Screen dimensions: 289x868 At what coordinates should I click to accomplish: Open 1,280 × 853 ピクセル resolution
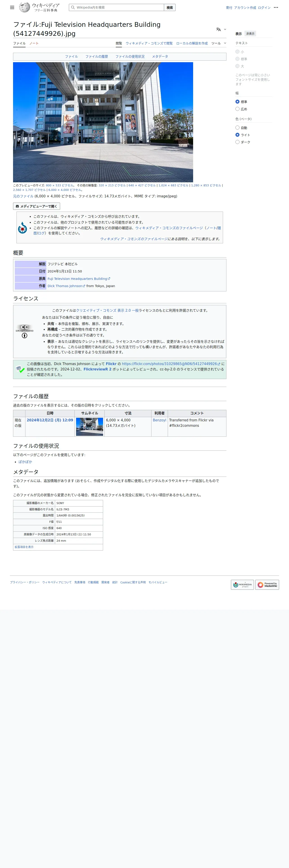pos(206,185)
